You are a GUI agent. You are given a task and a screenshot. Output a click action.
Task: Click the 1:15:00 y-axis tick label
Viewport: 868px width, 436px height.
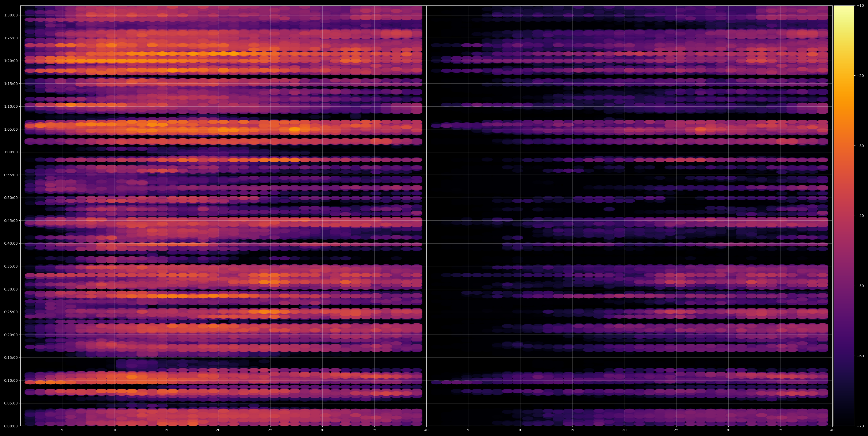coord(11,84)
